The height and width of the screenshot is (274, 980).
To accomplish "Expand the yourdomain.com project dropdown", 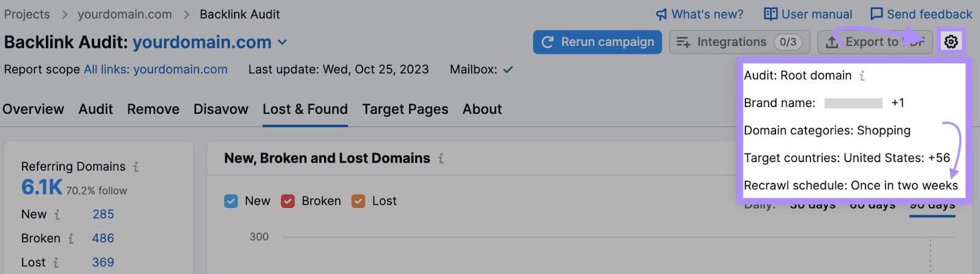I will 282,42.
